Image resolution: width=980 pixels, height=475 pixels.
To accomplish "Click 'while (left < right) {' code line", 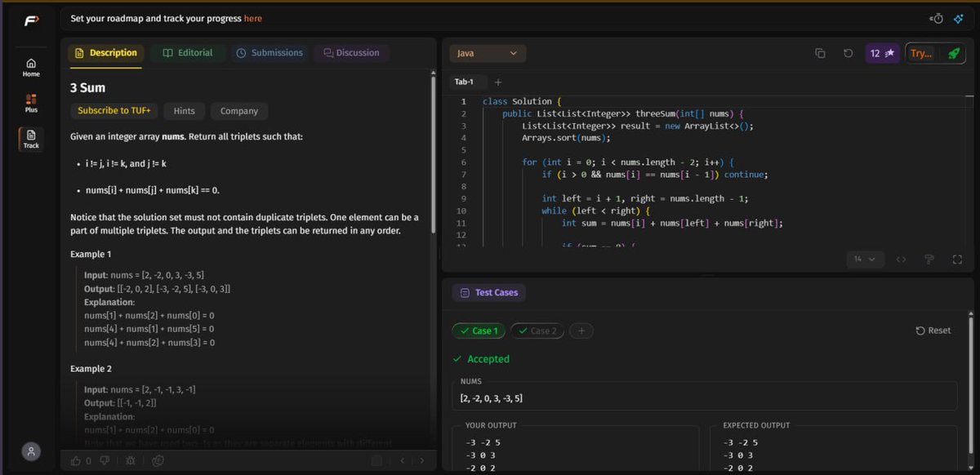I will pyautogui.click(x=595, y=211).
